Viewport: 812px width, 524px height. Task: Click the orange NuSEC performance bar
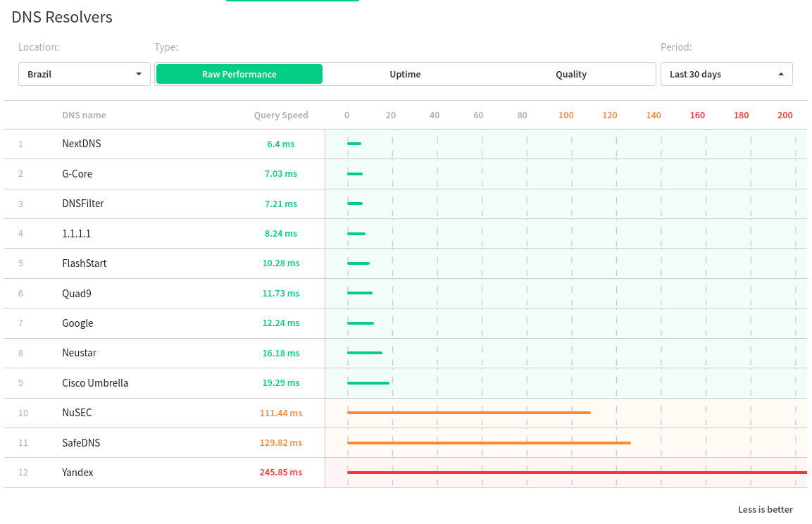click(x=468, y=413)
